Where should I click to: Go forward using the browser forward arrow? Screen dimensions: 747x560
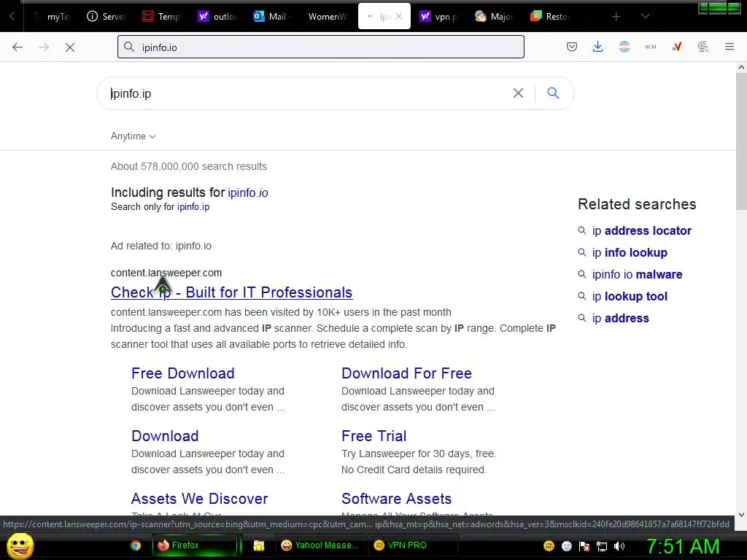point(44,47)
